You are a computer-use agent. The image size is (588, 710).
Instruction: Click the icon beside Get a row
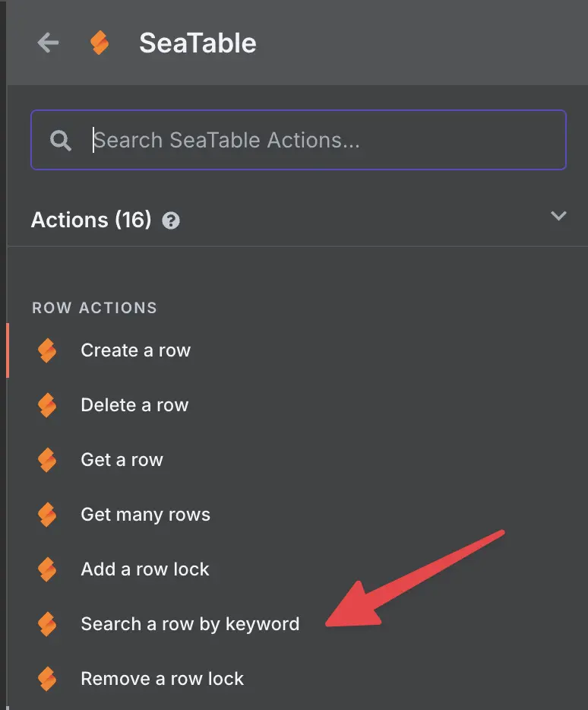pos(47,460)
